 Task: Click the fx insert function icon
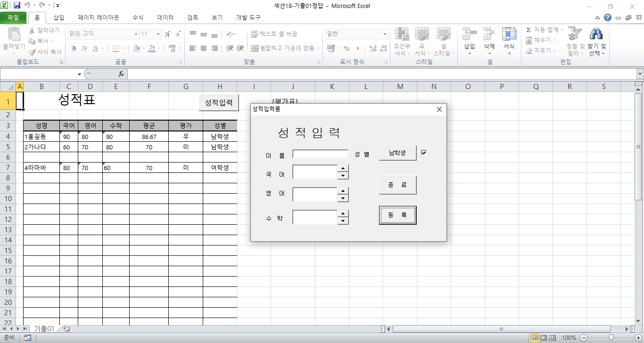pos(121,74)
